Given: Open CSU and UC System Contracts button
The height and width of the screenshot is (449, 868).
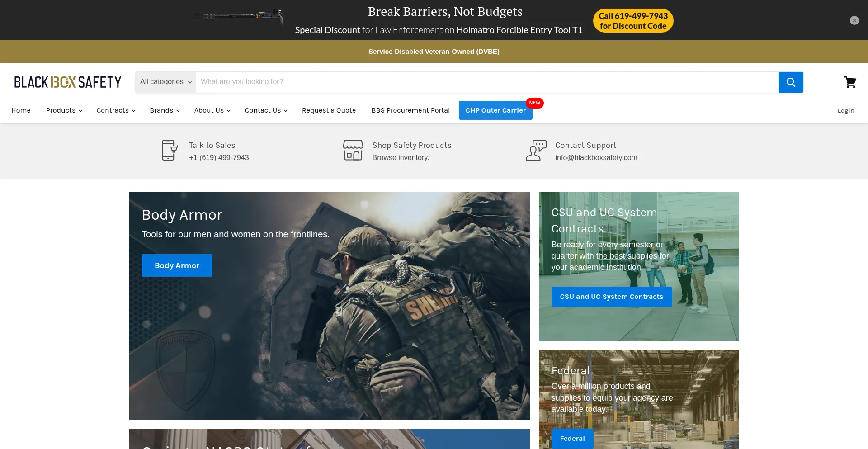Looking at the screenshot, I should (x=612, y=297).
